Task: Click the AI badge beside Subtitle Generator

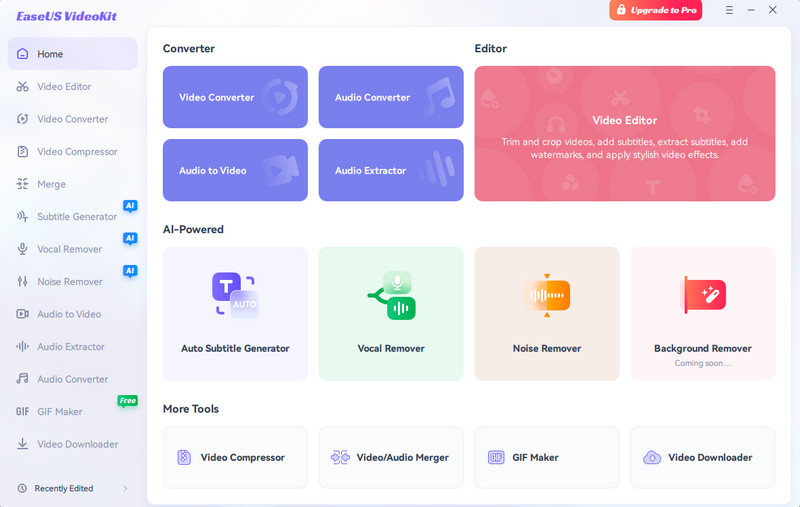Action: point(130,206)
